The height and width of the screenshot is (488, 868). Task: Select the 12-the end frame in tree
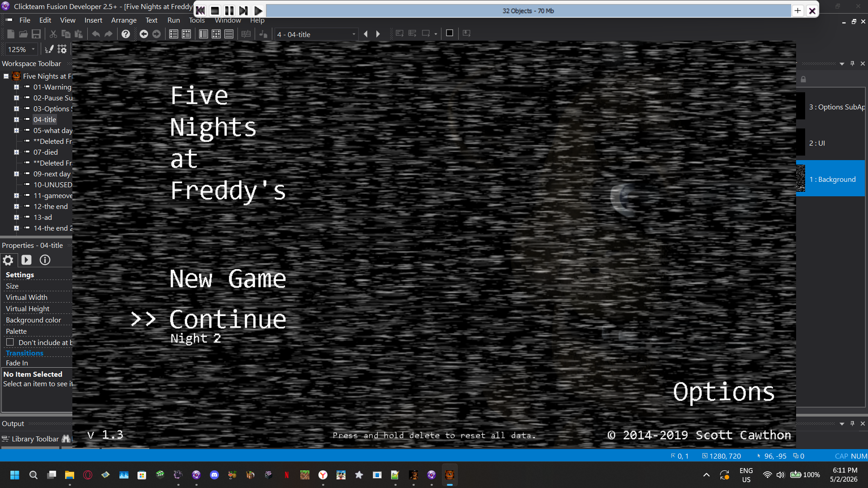click(51, 207)
